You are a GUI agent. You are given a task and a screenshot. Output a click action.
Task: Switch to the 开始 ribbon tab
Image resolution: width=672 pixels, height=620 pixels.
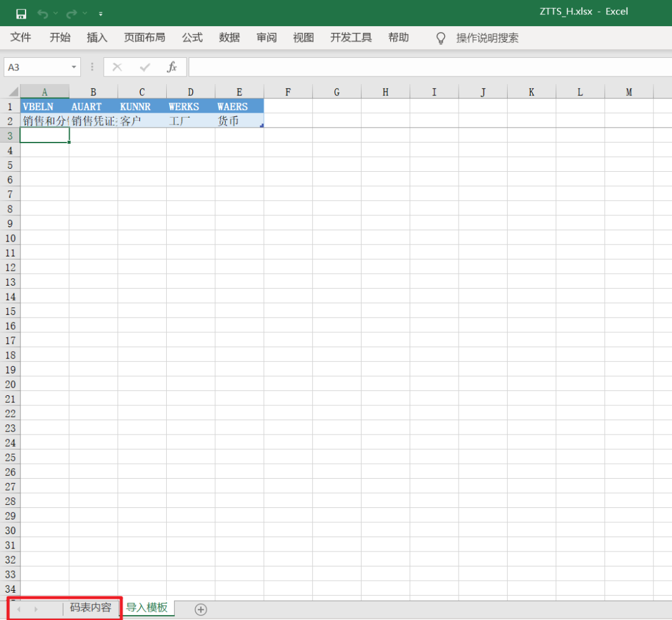[x=60, y=38]
